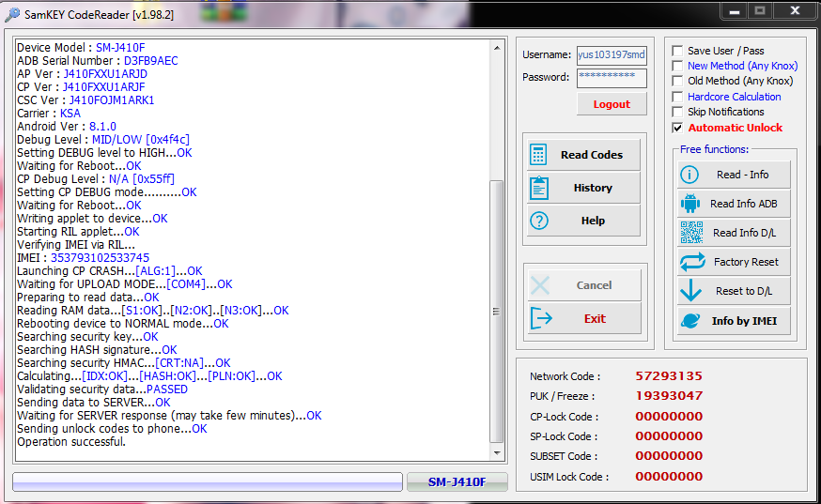821x504 pixels.
Task: Click the Carrier KSA log line
Action: coord(49,114)
